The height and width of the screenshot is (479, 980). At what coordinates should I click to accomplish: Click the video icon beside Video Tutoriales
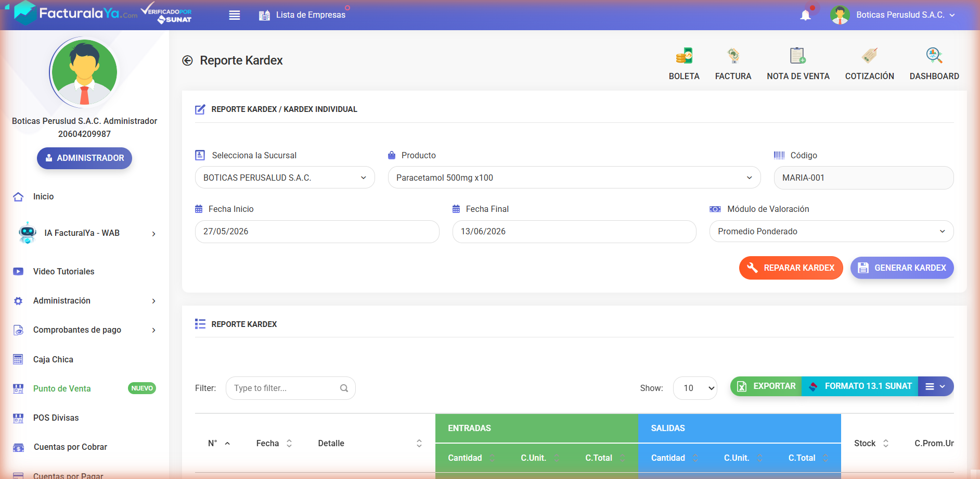(x=18, y=272)
